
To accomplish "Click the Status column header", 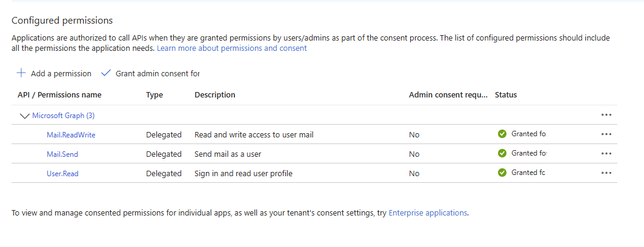I will click(x=506, y=95).
